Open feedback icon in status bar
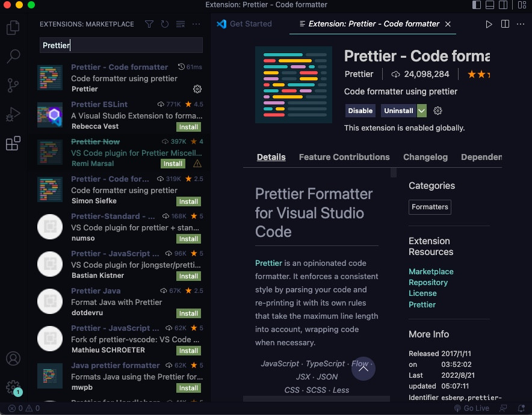 pyautogui.click(x=504, y=408)
